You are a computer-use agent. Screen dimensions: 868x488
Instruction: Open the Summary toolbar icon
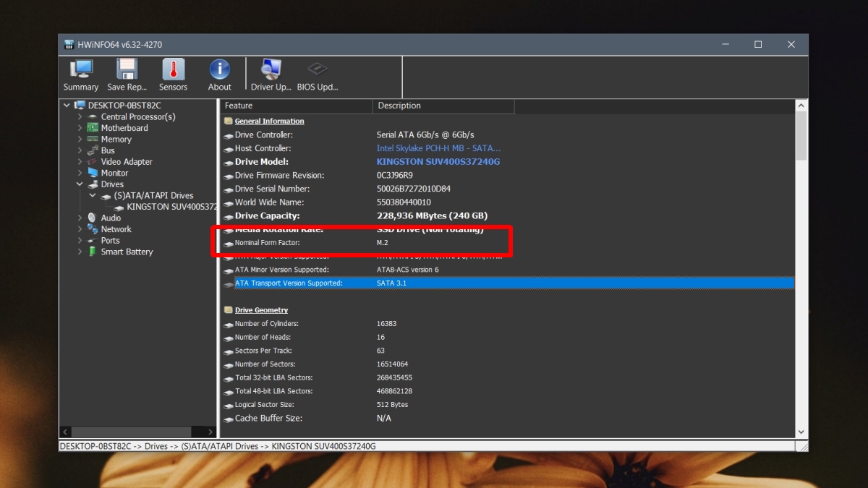click(81, 69)
